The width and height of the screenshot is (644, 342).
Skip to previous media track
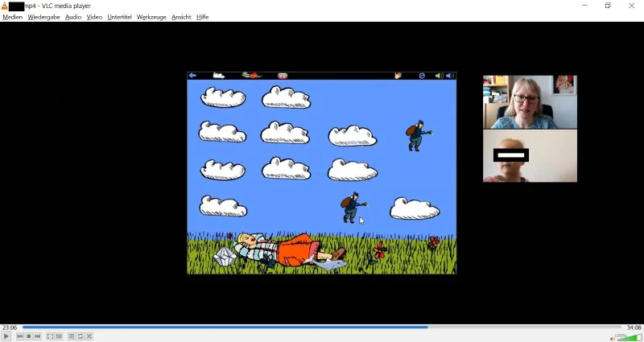pos(20,336)
